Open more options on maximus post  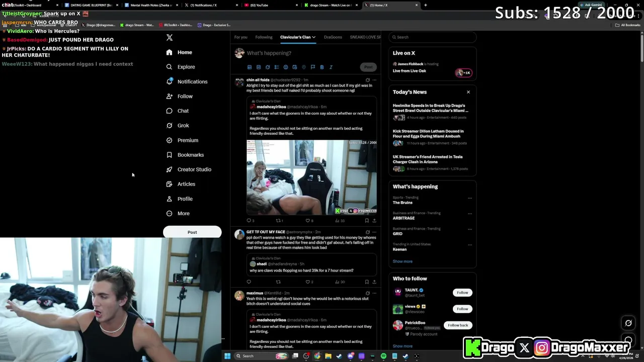(374, 293)
